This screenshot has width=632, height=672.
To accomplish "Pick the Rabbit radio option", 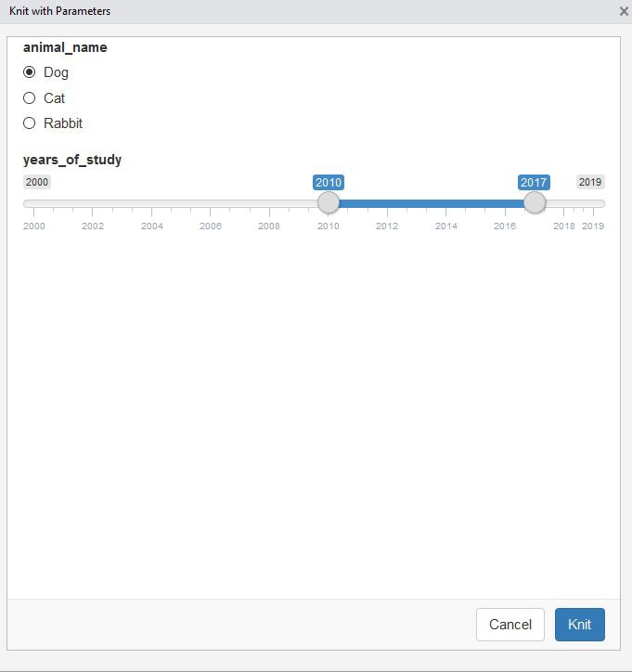I will coord(29,123).
